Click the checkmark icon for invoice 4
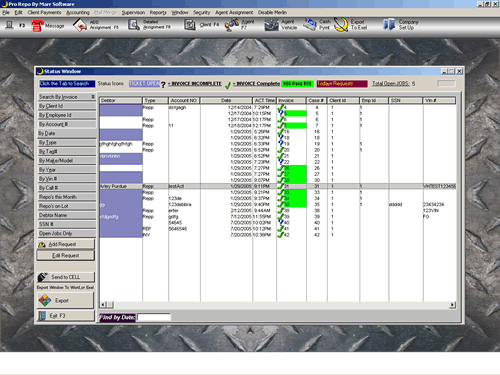 tap(281, 107)
